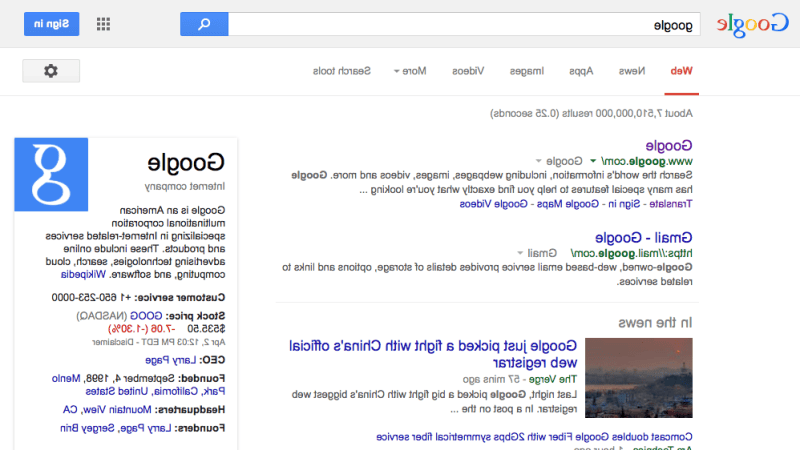Click the mail.google.com green URL

pyautogui.click(x=631, y=253)
